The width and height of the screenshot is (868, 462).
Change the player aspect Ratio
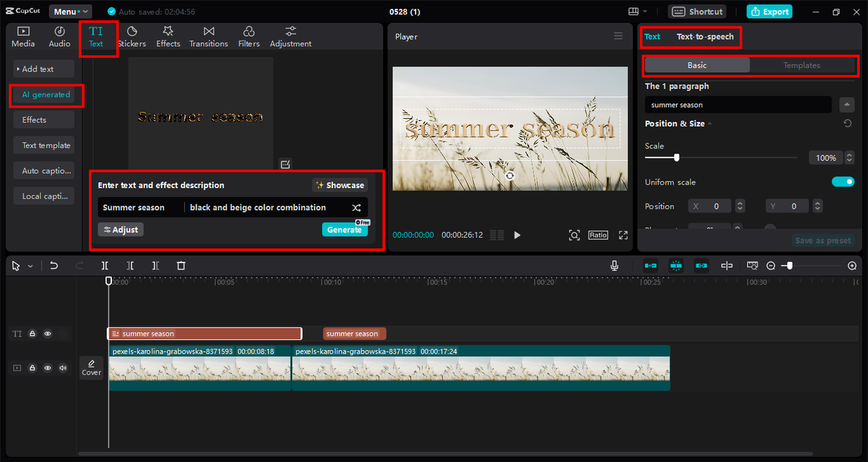point(598,235)
